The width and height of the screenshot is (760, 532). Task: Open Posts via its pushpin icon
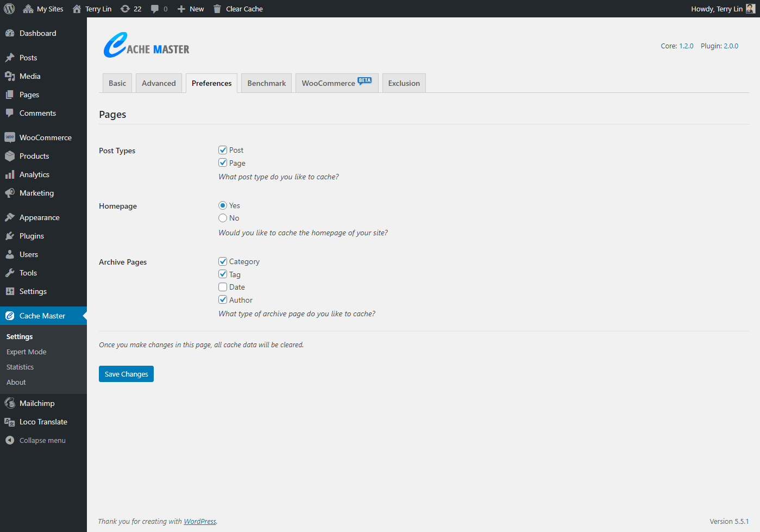point(10,58)
